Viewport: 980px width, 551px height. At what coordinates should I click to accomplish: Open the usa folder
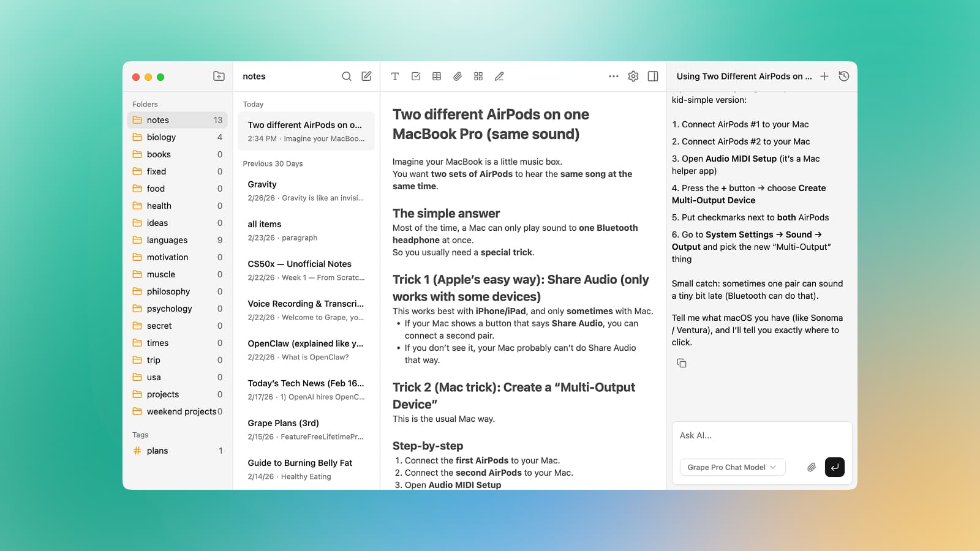tap(178, 377)
